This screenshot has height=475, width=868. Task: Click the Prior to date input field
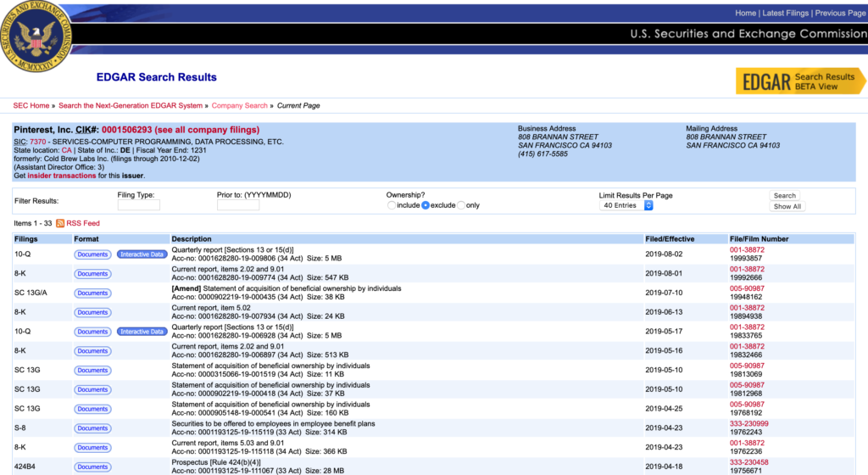(x=238, y=205)
